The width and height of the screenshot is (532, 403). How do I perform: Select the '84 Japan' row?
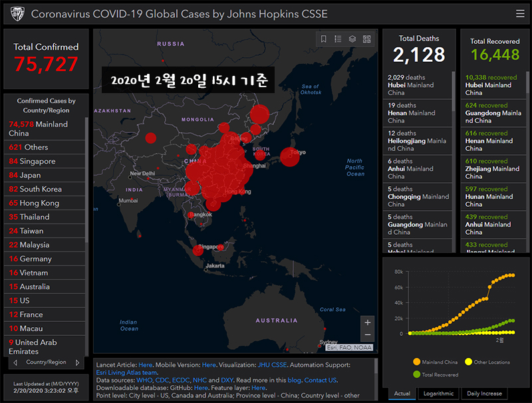[45, 175]
